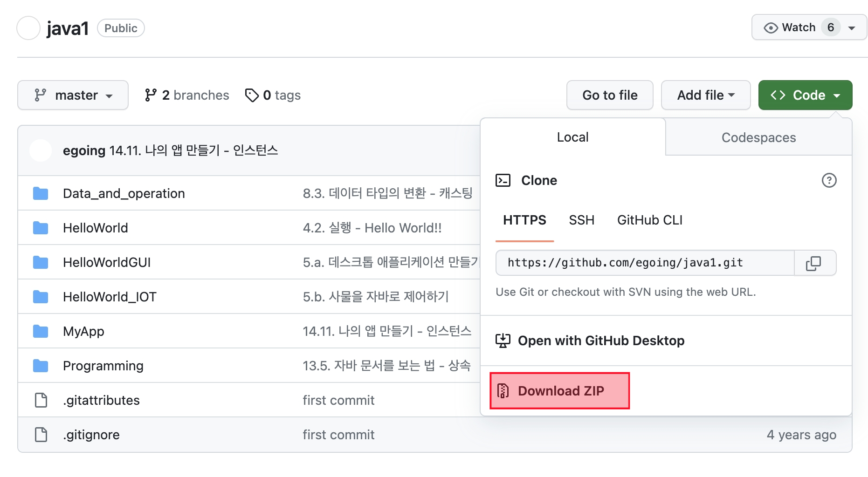The width and height of the screenshot is (868, 477).
Task: Click the terminal icon next to Clone
Action: [x=503, y=180]
